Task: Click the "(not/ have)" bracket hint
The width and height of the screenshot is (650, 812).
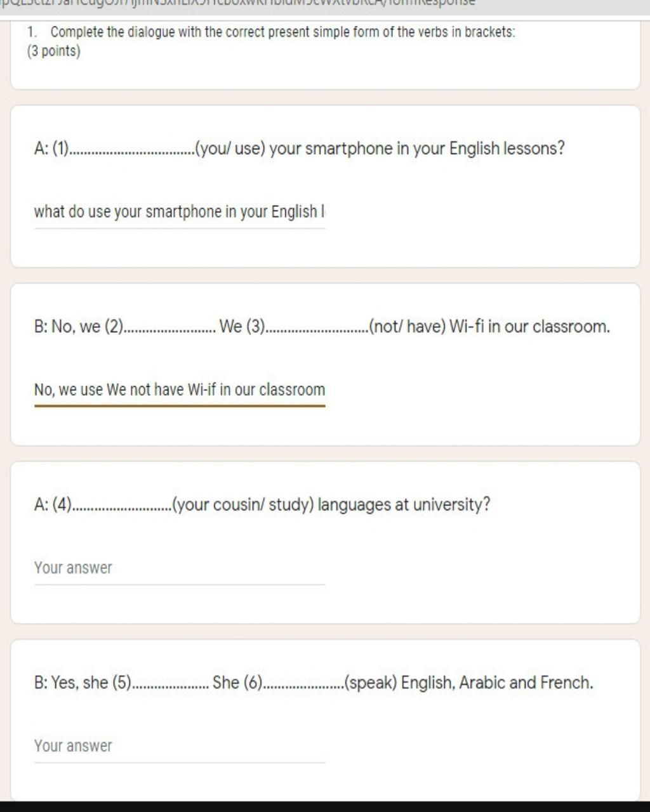Action: click(407, 327)
